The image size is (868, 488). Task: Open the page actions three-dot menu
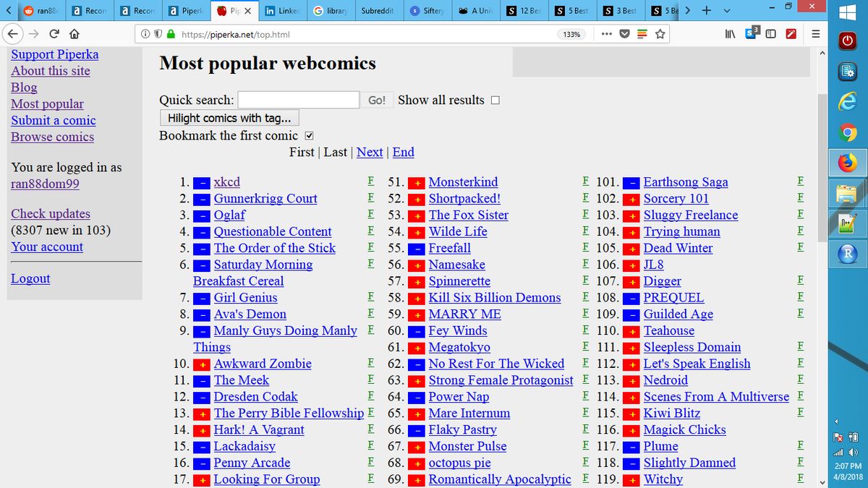[x=606, y=34]
